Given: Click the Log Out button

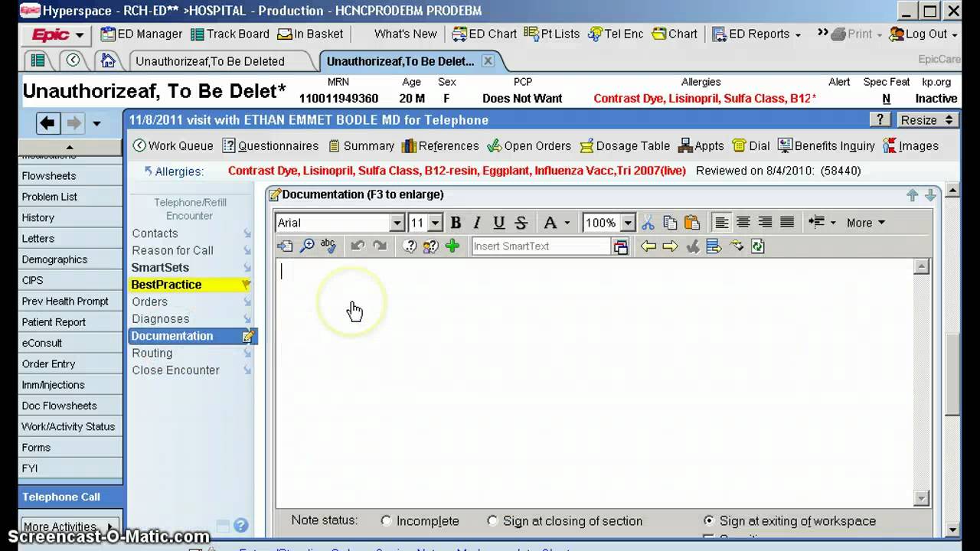Looking at the screenshot, I should pos(919,34).
